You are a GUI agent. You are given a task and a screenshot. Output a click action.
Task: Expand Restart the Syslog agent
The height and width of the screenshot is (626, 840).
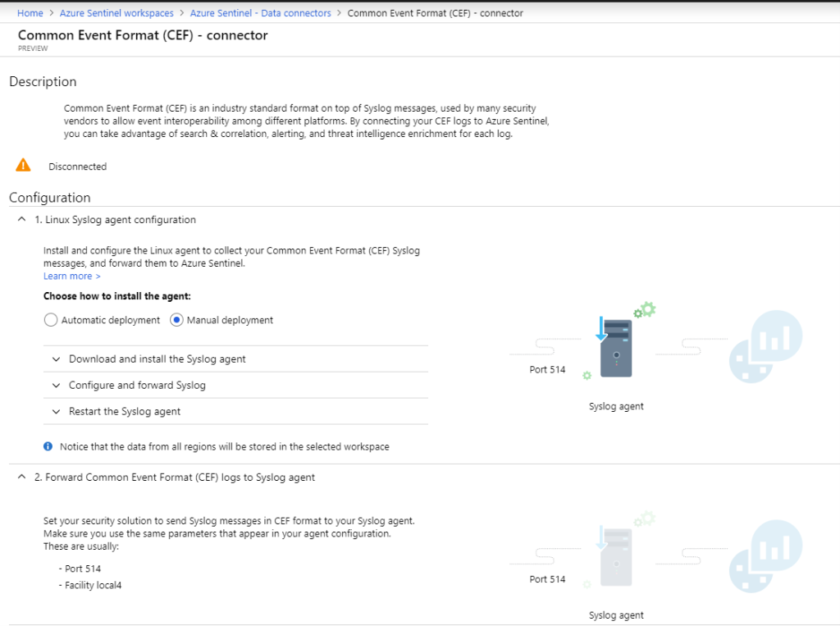pos(235,412)
